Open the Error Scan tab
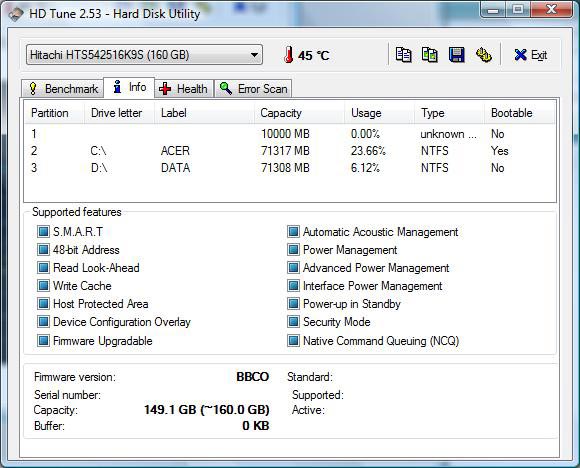580x468 pixels. click(x=253, y=89)
